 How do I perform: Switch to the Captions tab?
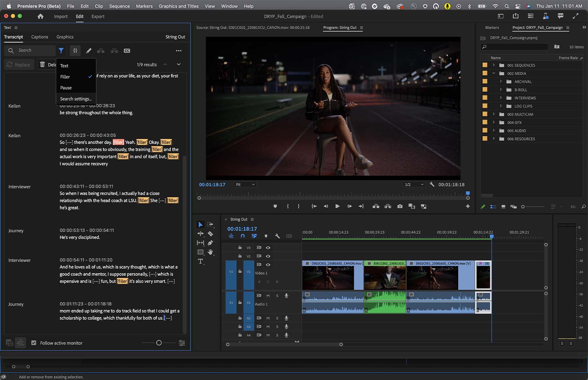pyautogui.click(x=39, y=37)
